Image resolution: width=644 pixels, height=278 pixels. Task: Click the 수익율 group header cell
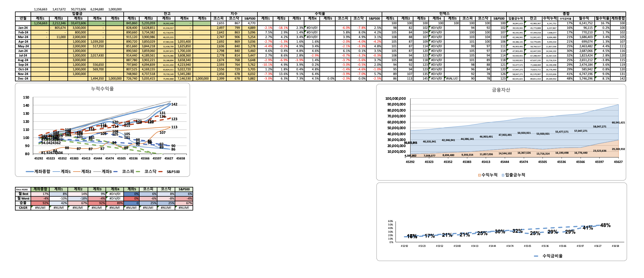320,14
